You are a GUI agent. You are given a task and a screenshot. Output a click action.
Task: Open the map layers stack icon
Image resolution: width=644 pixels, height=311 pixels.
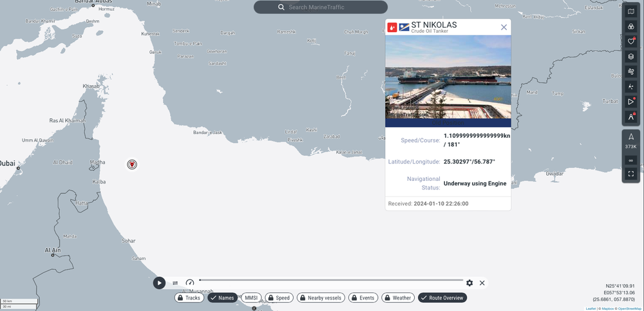pyautogui.click(x=631, y=56)
